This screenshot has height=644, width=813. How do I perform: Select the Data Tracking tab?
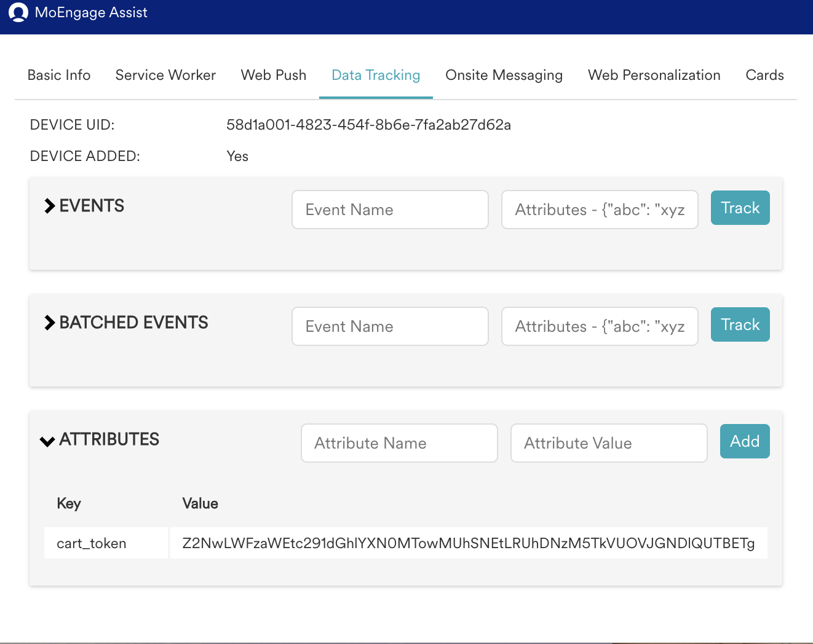376,75
